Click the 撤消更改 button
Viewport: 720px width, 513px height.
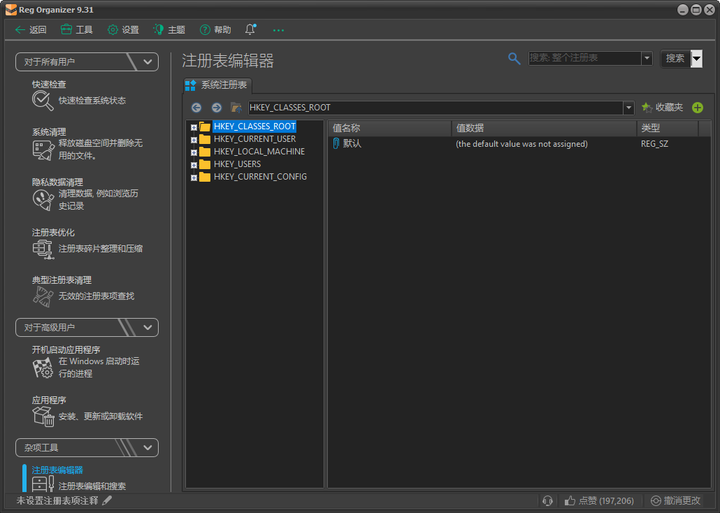[x=676, y=501]
